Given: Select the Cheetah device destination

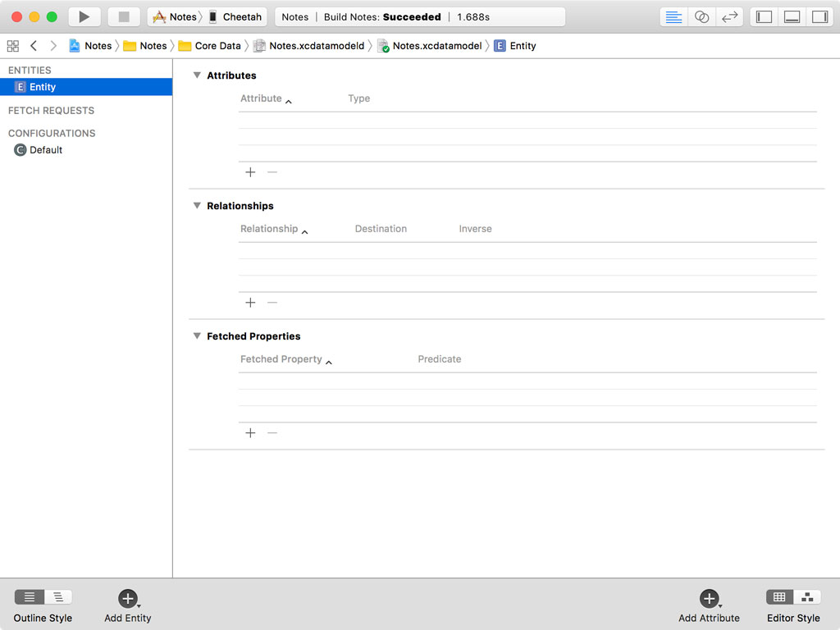Looking at the screenshot, I should pyautogui.click(x=241, y=16).
